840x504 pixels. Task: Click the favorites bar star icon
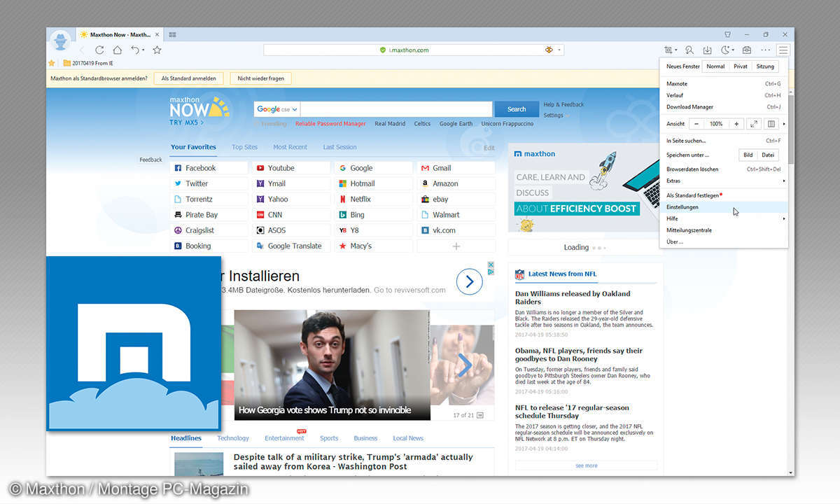52,63
